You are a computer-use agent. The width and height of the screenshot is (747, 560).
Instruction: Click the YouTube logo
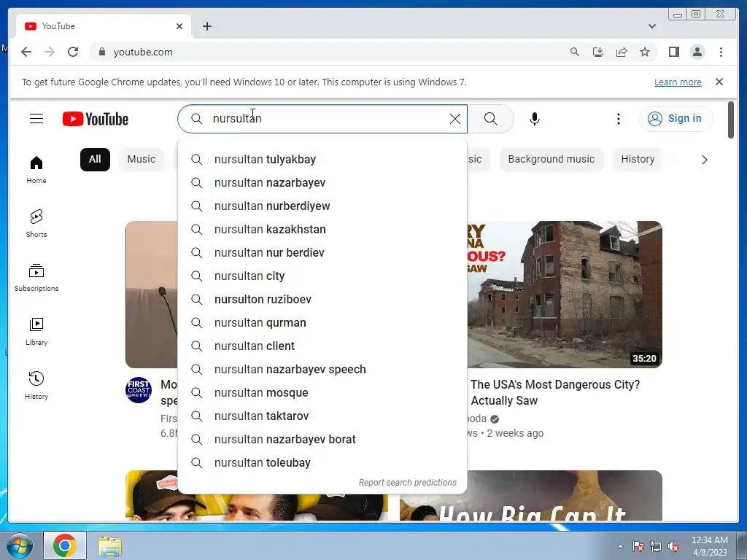click(x=96, y=119)
